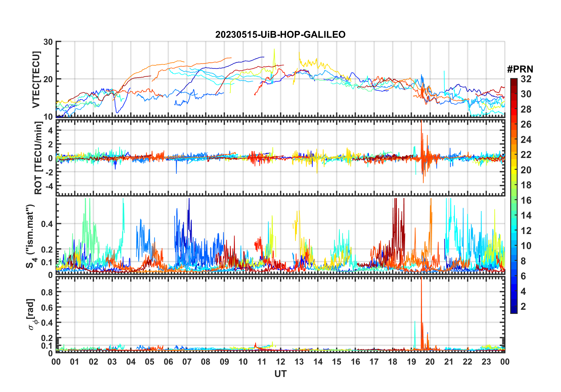This screenshot has height=392, width=561.
Task: Click the rainbow PRN colorbar strip
Action: point(514,196)
